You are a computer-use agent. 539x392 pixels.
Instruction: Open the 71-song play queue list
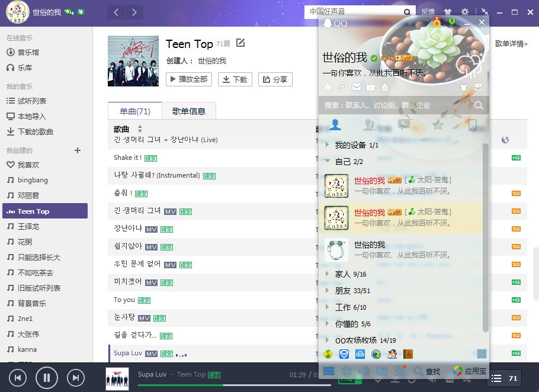coord(504,378)
